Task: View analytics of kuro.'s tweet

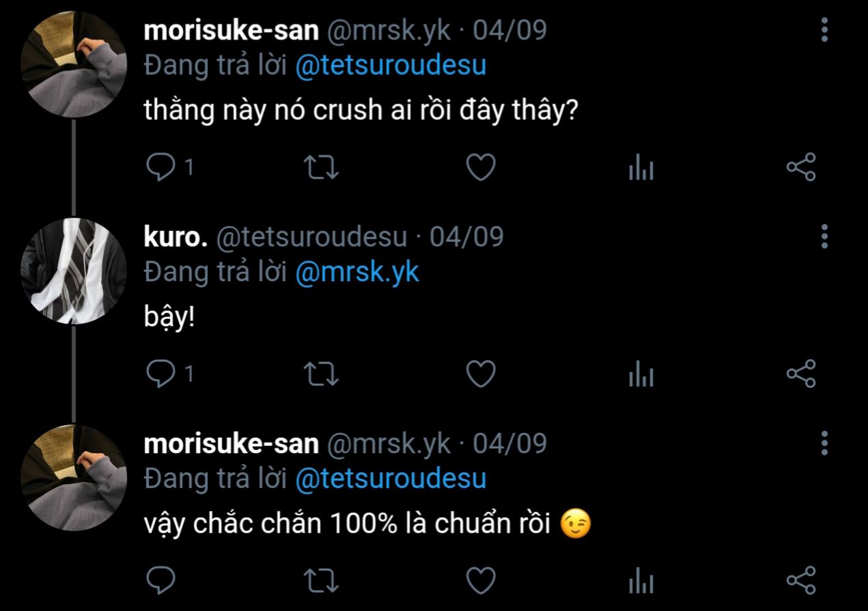Action: [x=641, y=375]
